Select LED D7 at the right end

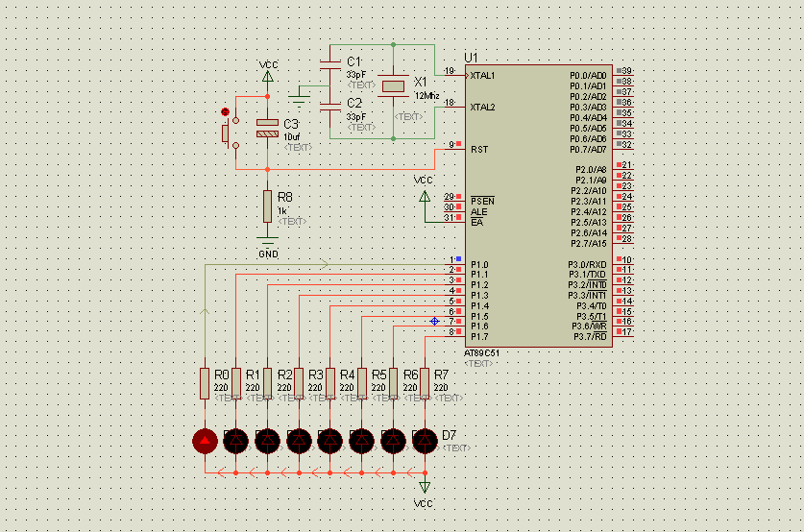[x=425, y=441]
